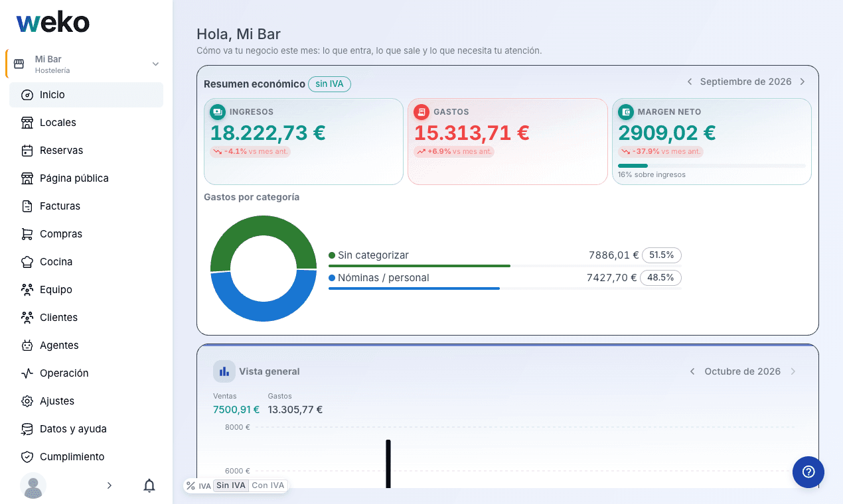Viewport: 843px width, 504px height.
Task: Click the Clientes people icon
Action: (27, 318)
